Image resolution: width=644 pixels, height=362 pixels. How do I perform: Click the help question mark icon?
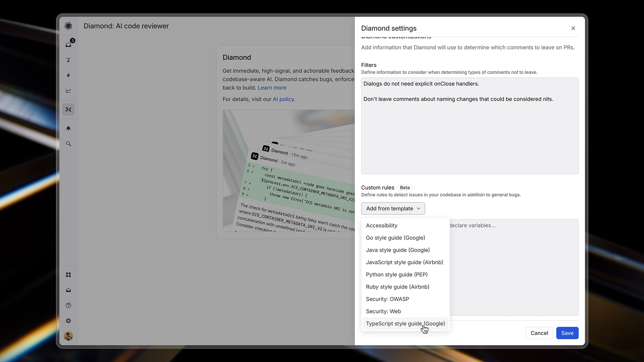[x=68, y=305]
